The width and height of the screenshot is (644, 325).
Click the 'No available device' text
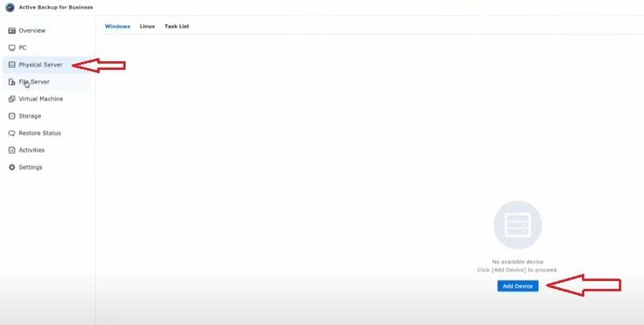click(518, 262)
